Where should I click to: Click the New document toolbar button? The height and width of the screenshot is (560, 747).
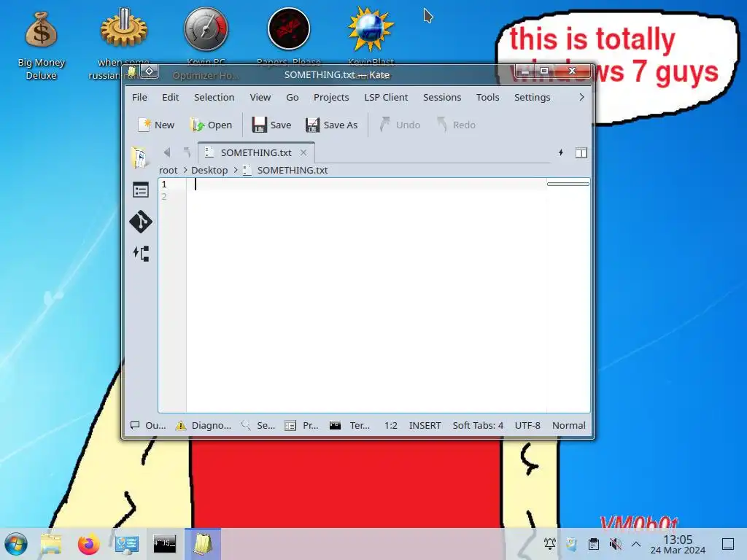tap(156, 125)
